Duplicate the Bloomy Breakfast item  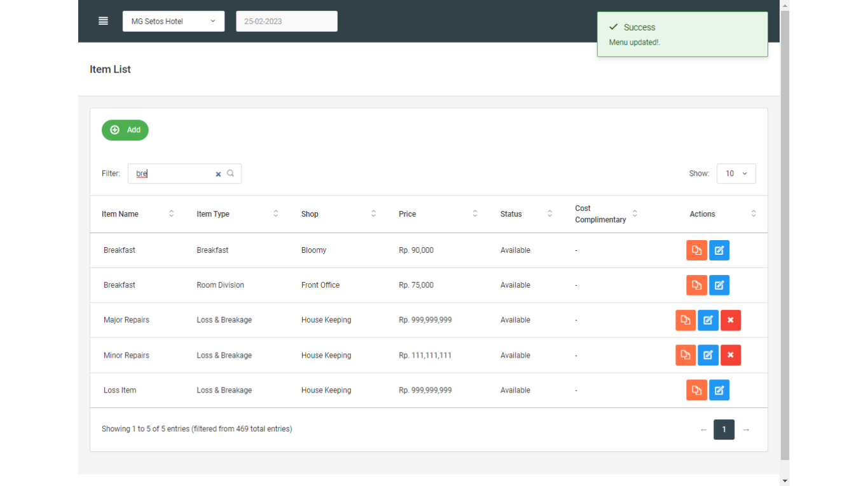pyautogui.click(x=697, y=250)
